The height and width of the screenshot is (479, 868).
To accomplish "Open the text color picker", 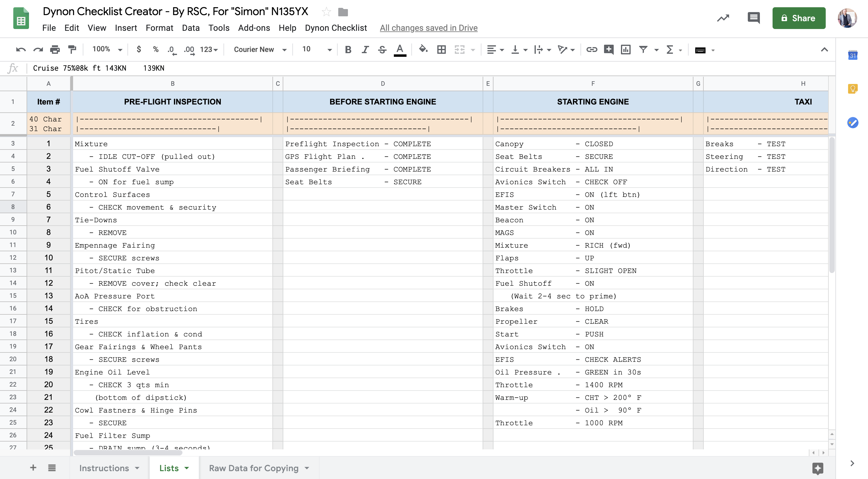I will click(x=400, y=50).
